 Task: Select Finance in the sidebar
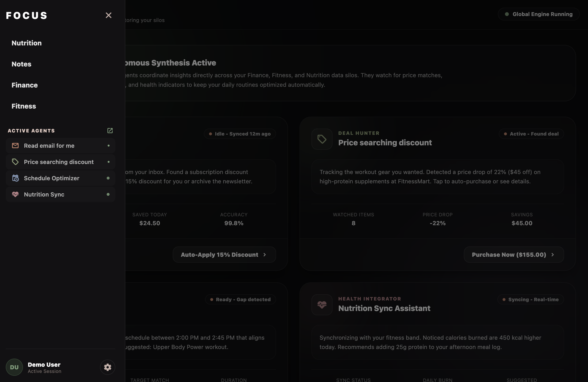click(x=25, y=85)
